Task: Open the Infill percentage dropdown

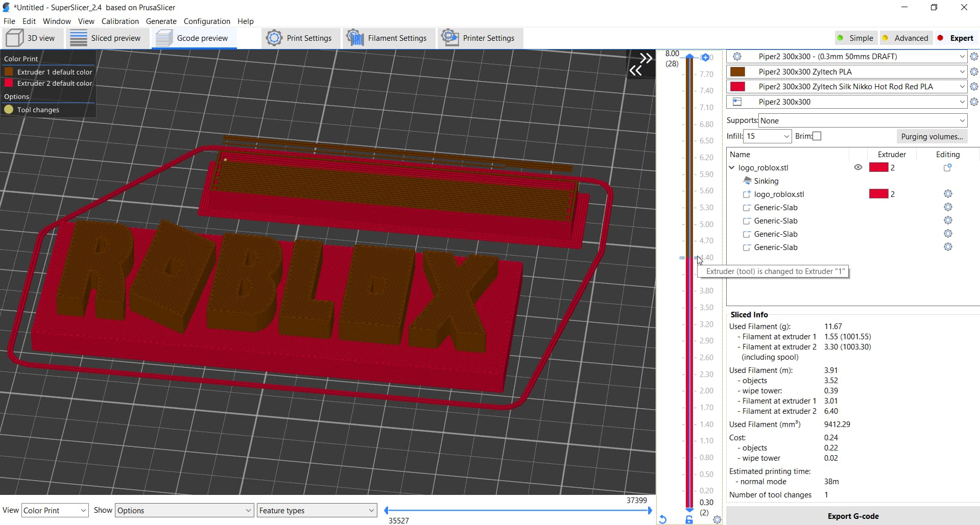Action: (x=768, y=136)
